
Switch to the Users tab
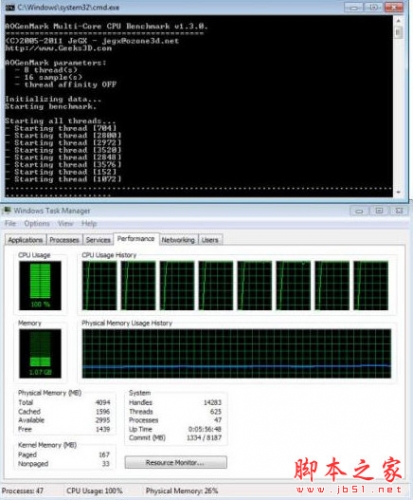pos(210,240)
